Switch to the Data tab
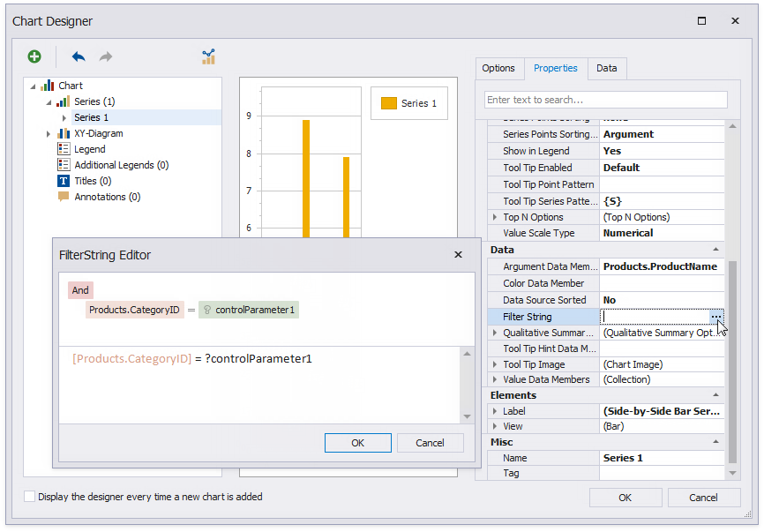The width and height of the screenshot is (764, 532). pyautogui.click(x=605, y=67)
